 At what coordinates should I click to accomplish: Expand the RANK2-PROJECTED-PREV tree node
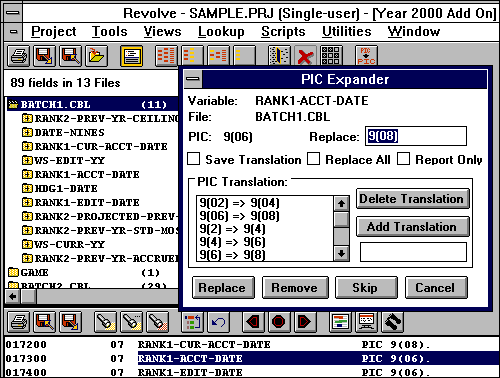pyautogui.click(x=27, y=216)
